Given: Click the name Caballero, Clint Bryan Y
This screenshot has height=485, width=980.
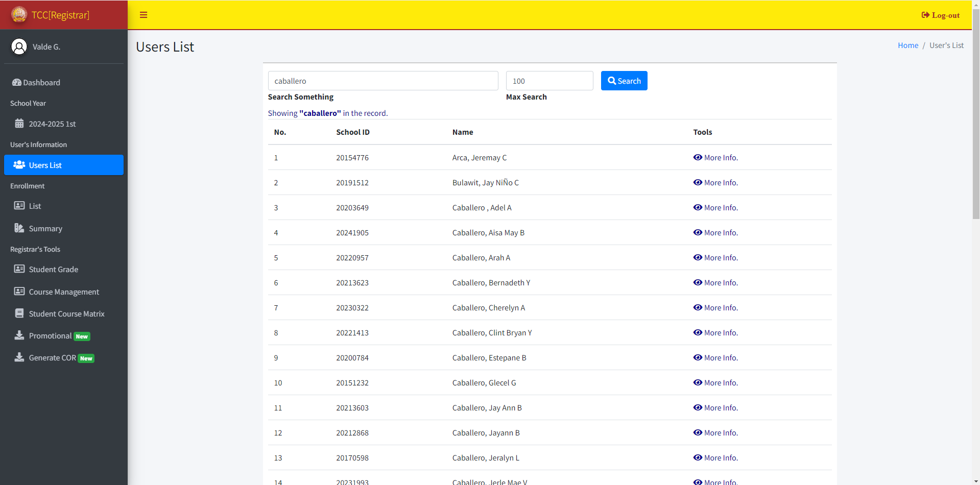Looking at the screenshot, I should click(492, 332).
